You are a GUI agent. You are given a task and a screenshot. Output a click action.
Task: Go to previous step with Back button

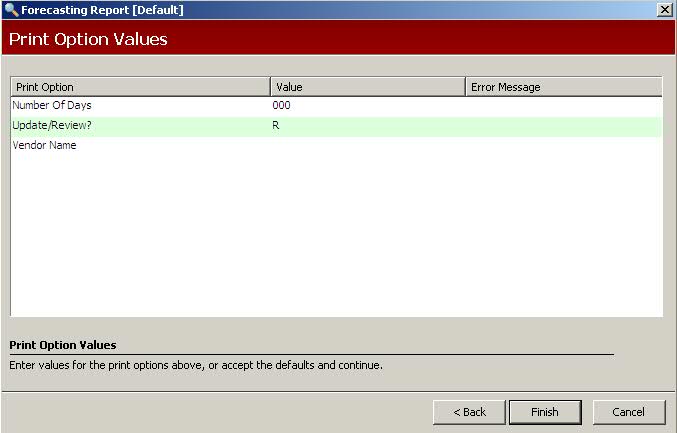(x=469, y=412)
